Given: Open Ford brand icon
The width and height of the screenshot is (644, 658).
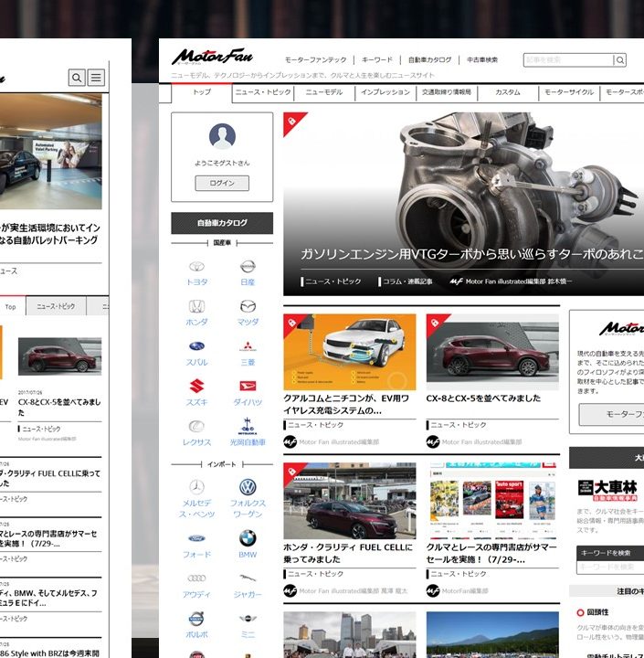Looking at the screenshot, I should 196,538.
